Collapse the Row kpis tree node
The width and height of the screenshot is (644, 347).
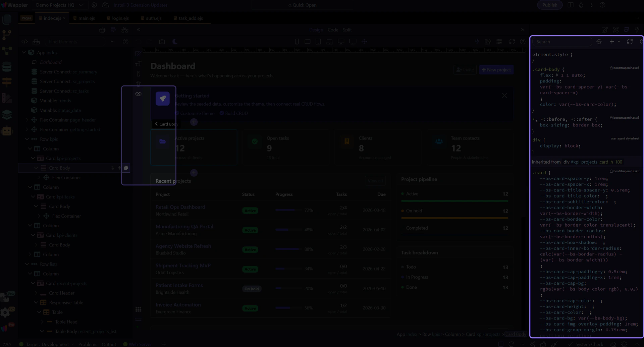point(27,139)
